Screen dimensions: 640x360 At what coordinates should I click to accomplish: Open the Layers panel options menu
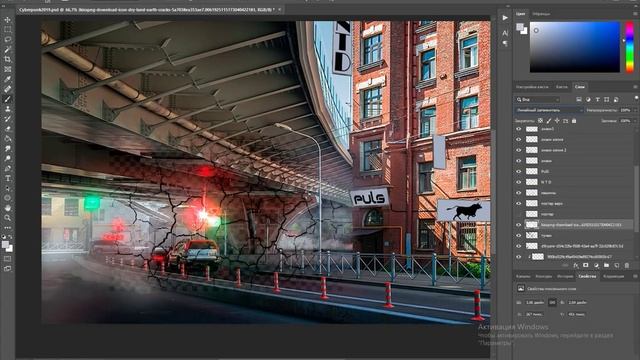[x=635, y=87]
